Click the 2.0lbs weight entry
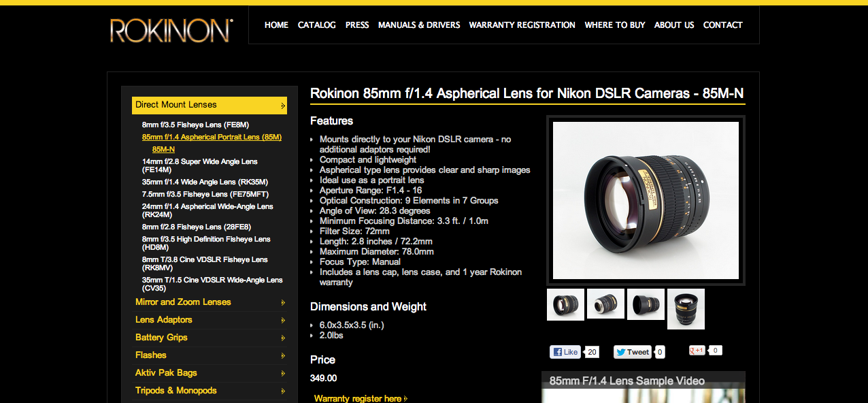868x403 pixels. click(x=332, y=336)
